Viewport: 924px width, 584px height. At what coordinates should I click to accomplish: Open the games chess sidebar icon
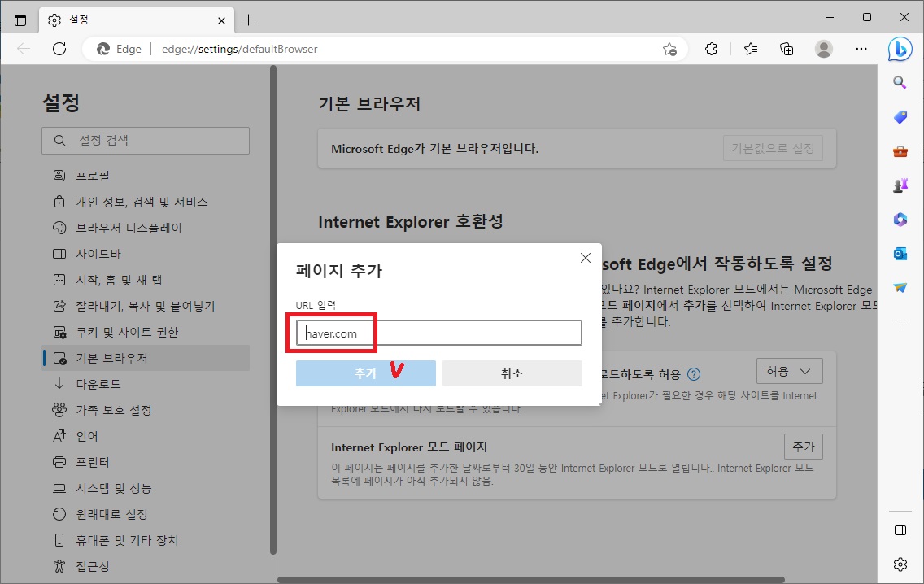pyautogui.click(x=900, y=185)
